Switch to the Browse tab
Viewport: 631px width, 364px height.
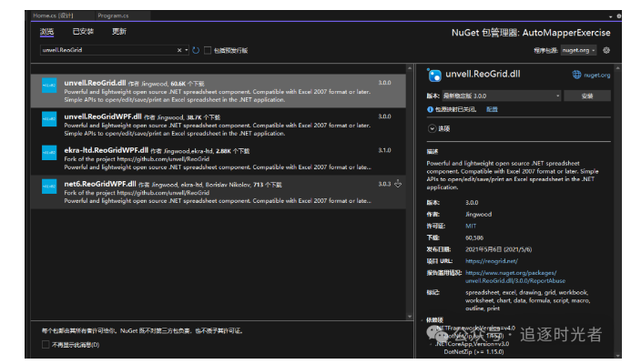tap(46, 31)
